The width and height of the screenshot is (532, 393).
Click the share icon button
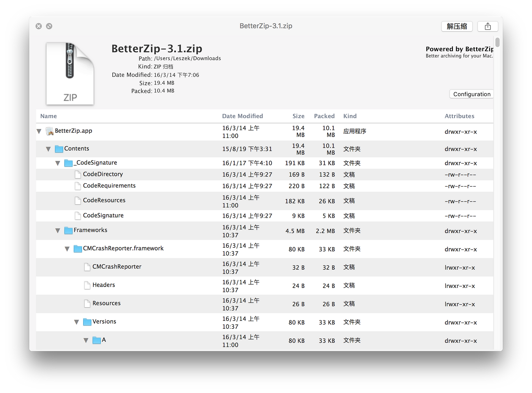click(487, 26)
